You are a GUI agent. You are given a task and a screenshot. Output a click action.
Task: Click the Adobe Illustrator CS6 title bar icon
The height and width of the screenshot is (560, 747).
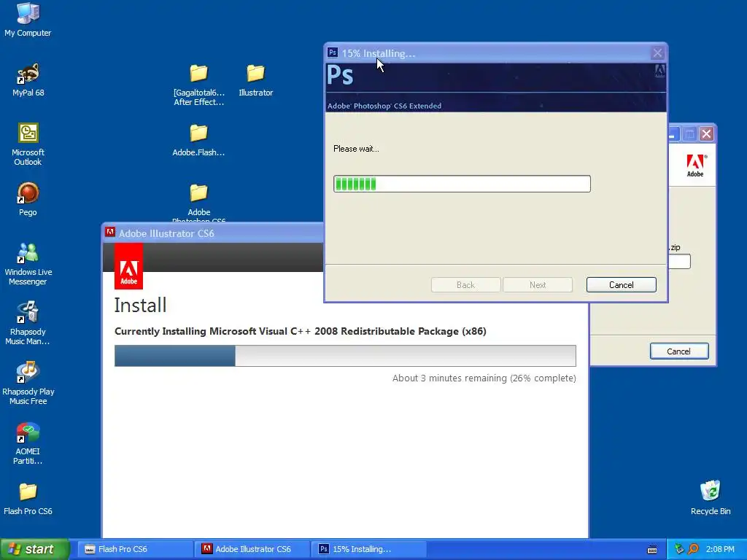coord(110,233)
